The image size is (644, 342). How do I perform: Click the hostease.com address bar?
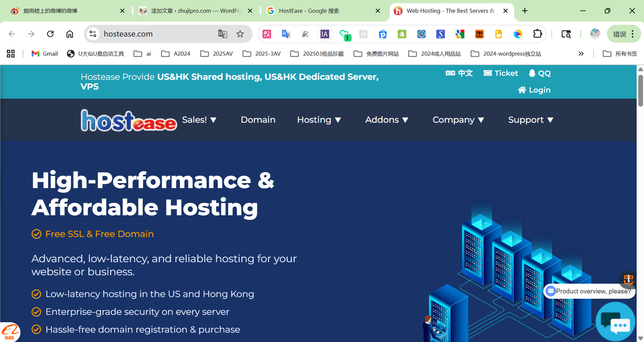point(157,34)
